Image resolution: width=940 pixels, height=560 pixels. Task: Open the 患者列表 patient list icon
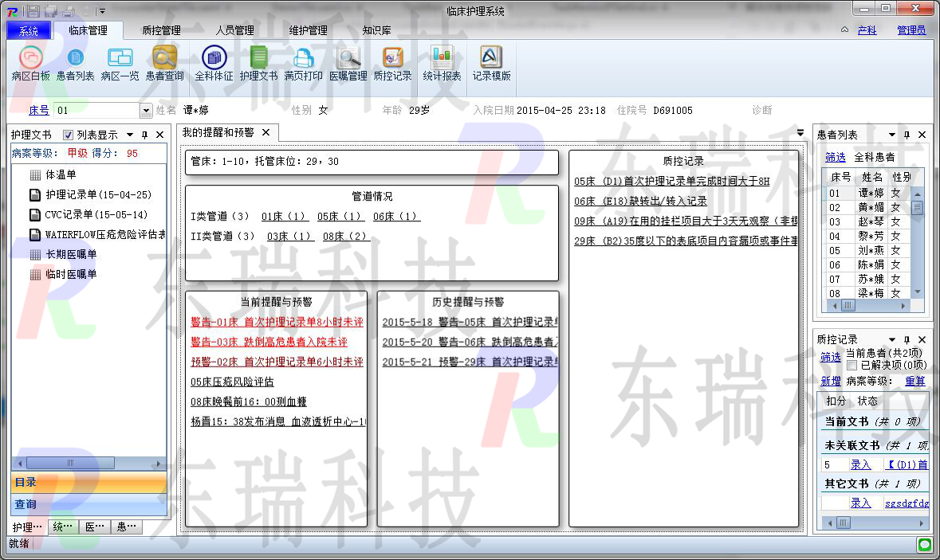tap(75, 64)
